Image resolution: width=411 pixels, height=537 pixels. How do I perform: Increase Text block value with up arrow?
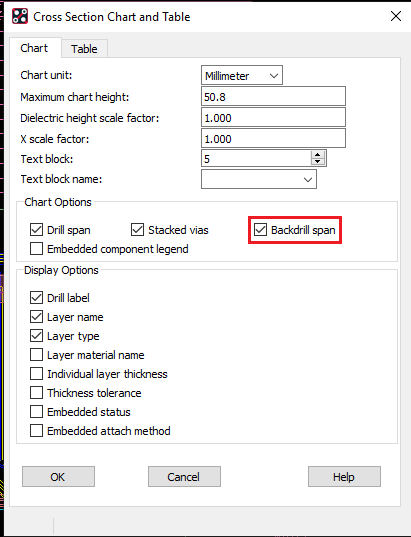pos(317,154)
